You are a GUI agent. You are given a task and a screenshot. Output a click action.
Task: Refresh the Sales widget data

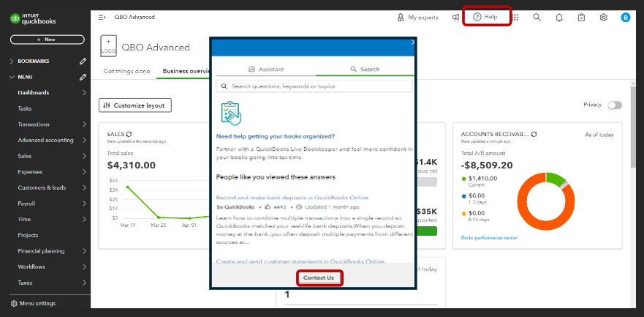129,134
